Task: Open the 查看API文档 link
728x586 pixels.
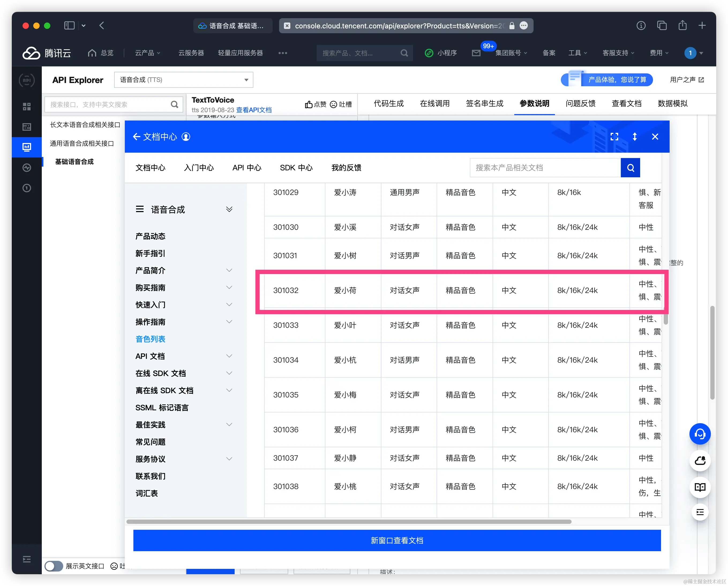Action: (x=254, y=110)
